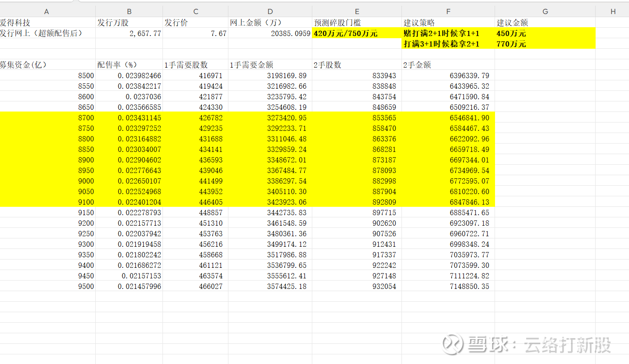The width and height of the screenshot is (629, 364).
Task: Click cell 932054 in 2手股数 column
Action: pos(357,286)
